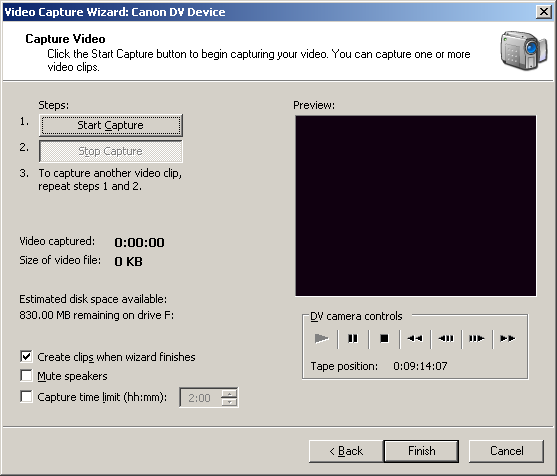Step back one frame on the tape

pos(446,339)
